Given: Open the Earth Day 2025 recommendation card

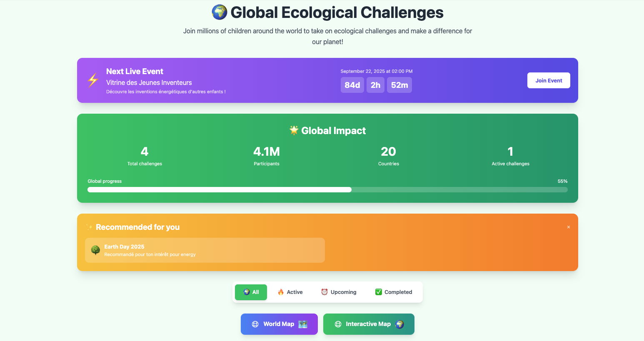Looking at the screenshot, I should point(205,250).
